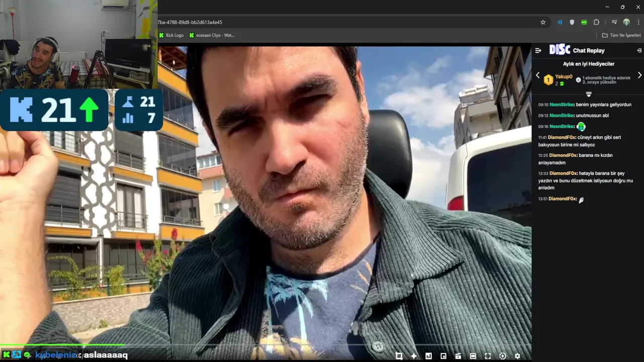
Task: Click the green NOX extension icon
Action: pyautogui.click(x=584, y=22)
